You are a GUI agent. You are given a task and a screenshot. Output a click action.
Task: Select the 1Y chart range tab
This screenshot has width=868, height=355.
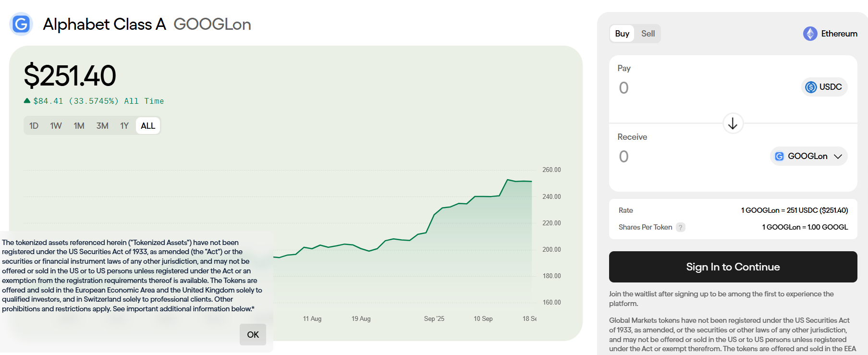(x=124, y=126)
